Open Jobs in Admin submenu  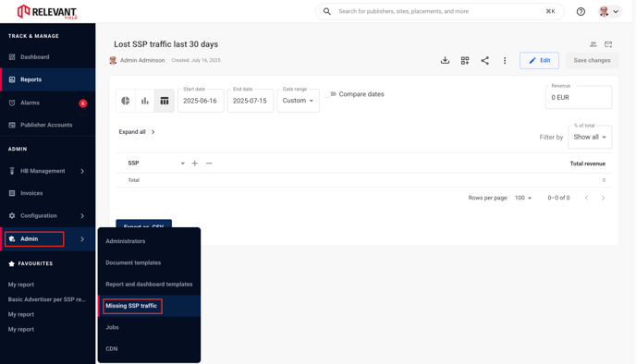[x=112, y=327]
